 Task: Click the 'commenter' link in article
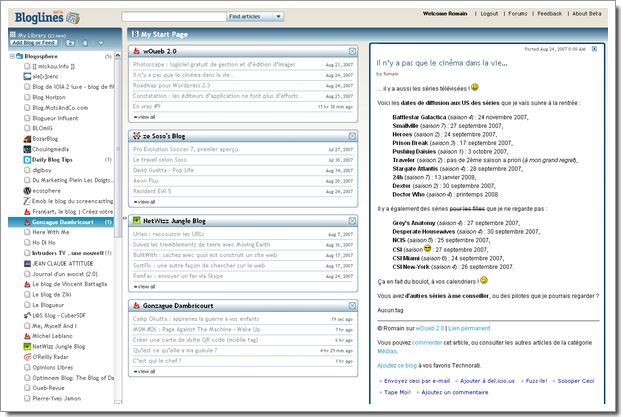tap(427, 343)
